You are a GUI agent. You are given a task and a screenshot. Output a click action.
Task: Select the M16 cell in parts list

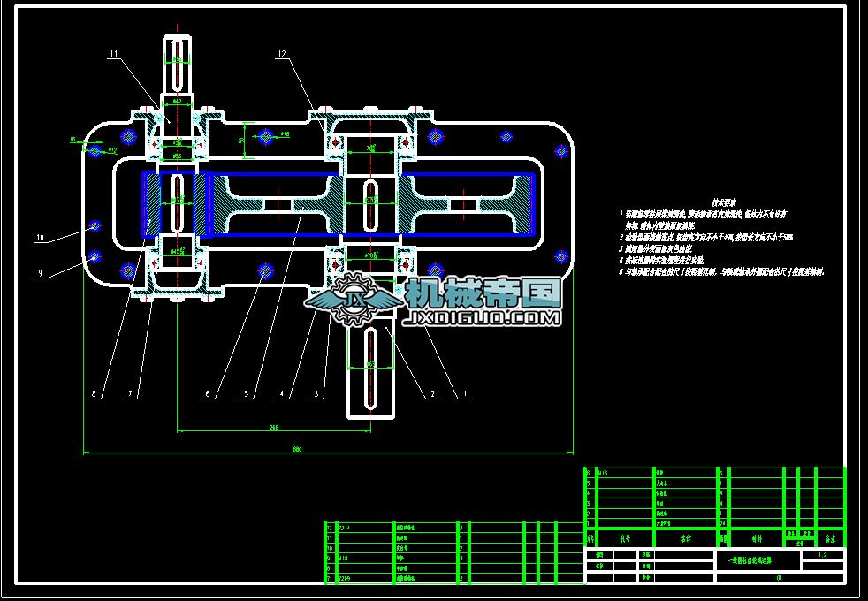point(604,473)
